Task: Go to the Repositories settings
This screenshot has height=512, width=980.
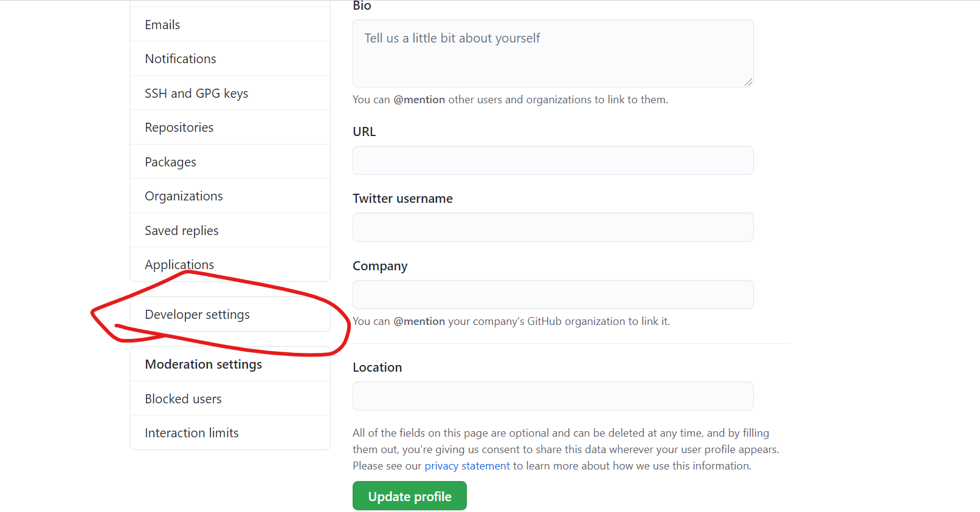Action: point(230,127)
